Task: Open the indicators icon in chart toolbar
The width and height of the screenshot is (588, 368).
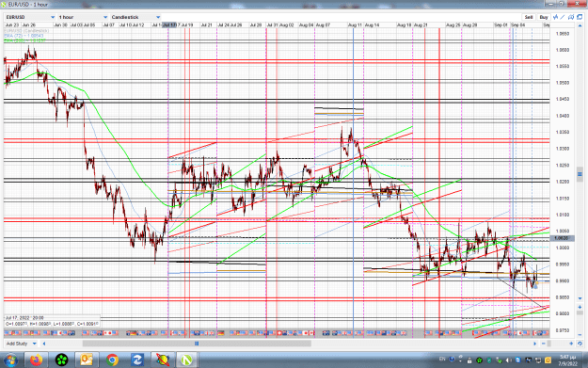Action: 555,17
